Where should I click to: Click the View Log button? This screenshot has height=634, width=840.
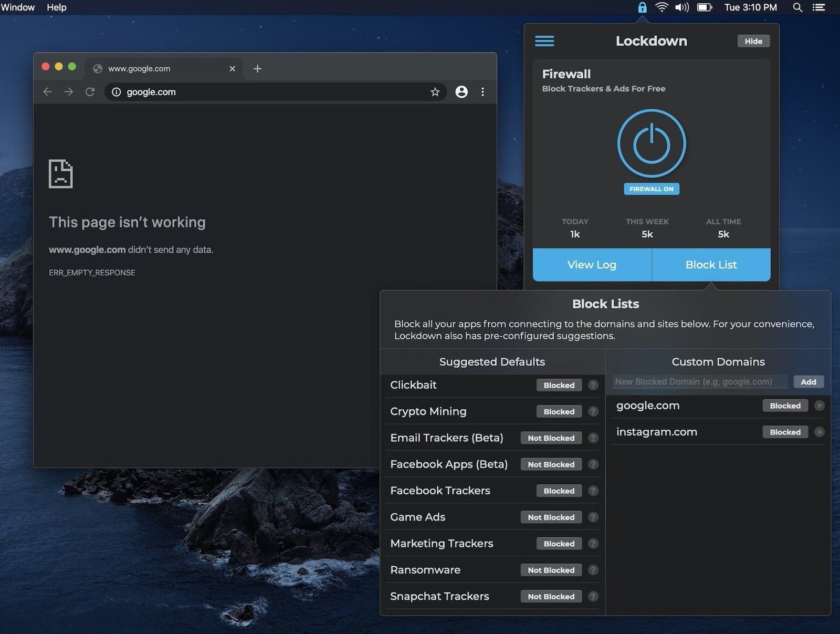point(592,265)
